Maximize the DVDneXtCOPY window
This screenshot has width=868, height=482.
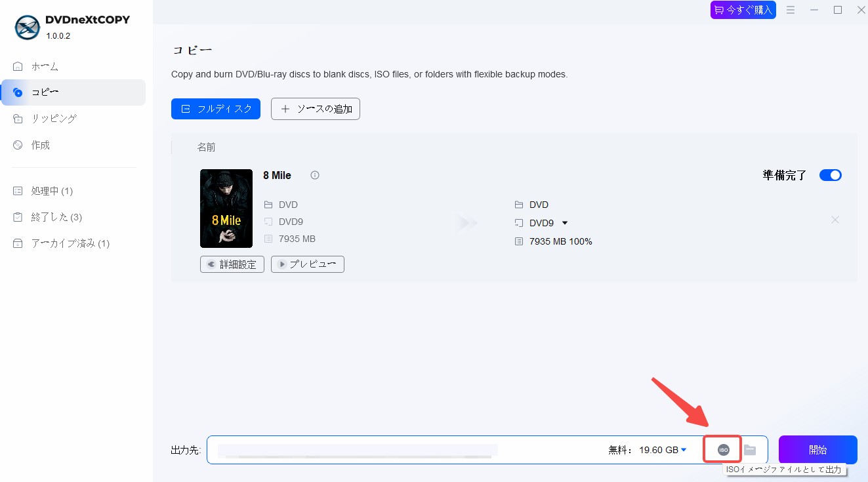pos(838,10)
